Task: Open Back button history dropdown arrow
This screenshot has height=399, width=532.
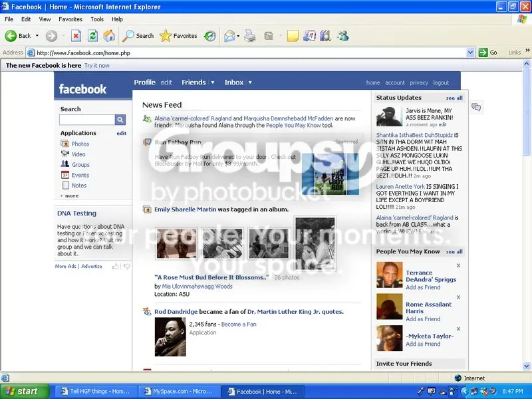Action: tap(37, 36)
